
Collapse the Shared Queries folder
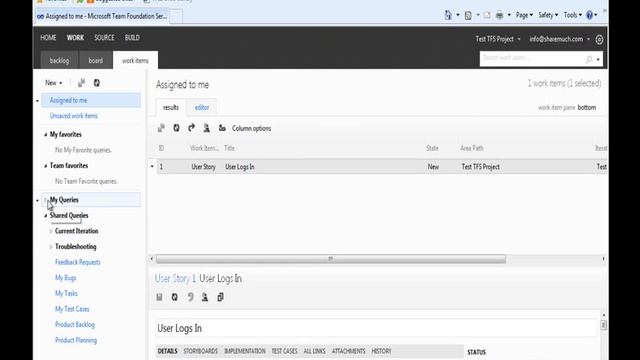[x=46, y=216]
